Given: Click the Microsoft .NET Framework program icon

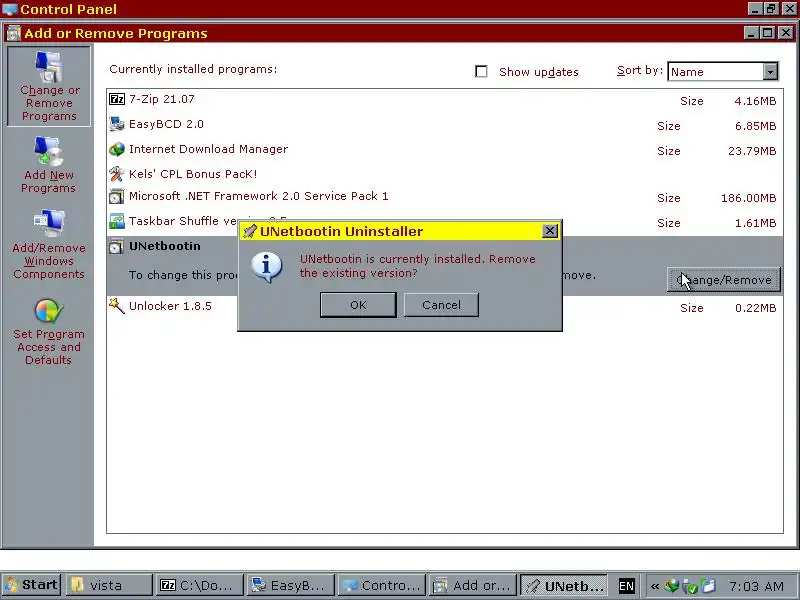Looking at the screenshot, I should click(x=117, y=196).
